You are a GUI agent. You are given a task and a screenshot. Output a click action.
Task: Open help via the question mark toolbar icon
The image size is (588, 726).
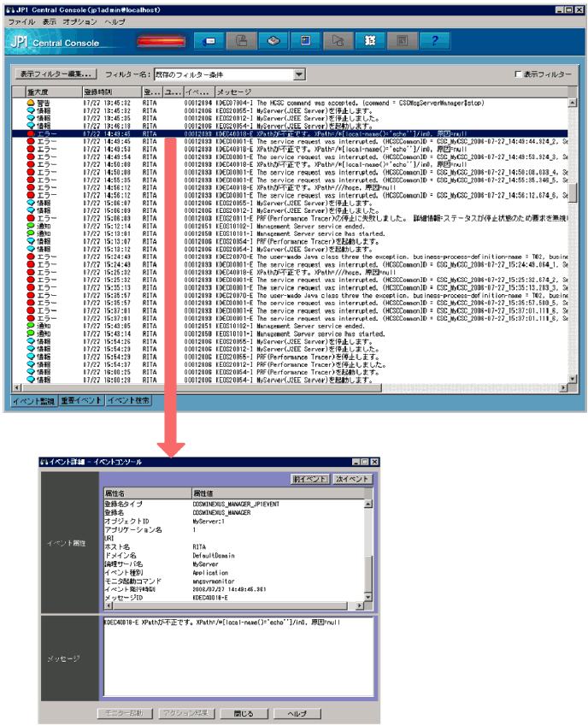(434, 41)
